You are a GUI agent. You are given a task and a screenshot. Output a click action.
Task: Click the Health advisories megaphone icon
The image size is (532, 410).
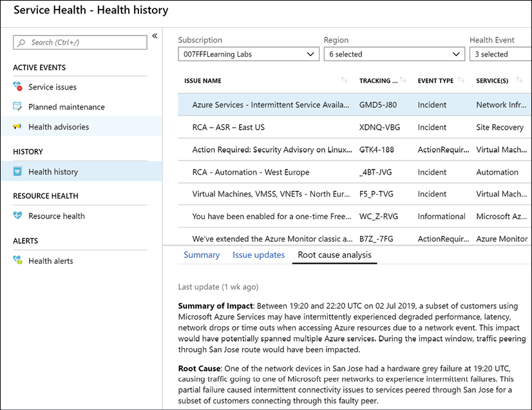tap(17, 126)
